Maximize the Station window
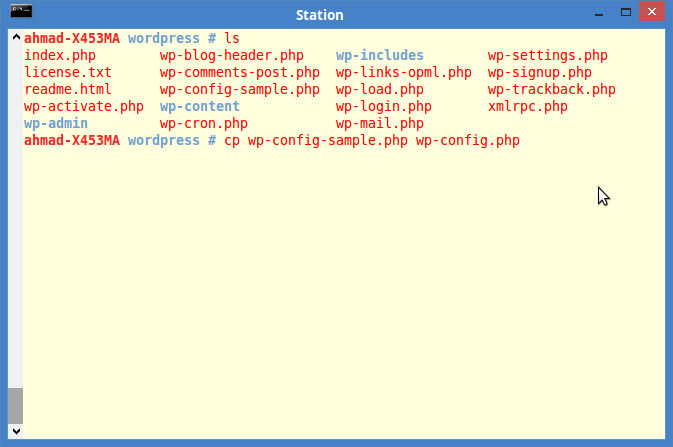 pyautogui.click(x=626, y=12)
